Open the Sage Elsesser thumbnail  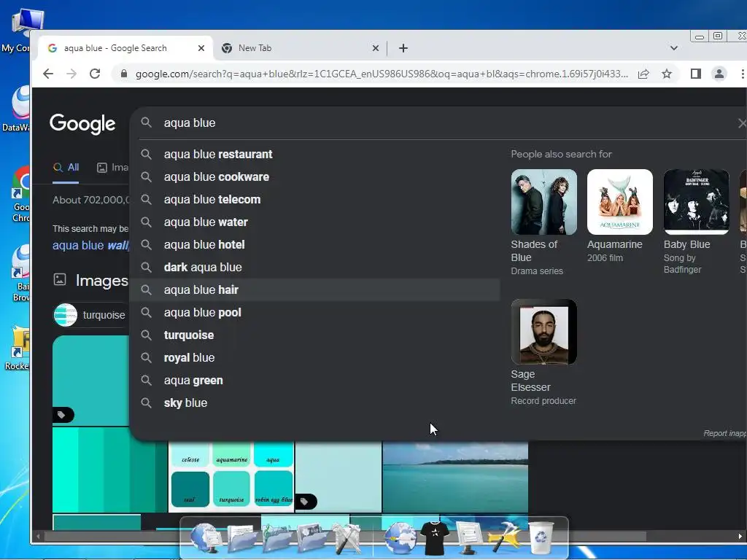pyautogui.click(x=543, y=332)
